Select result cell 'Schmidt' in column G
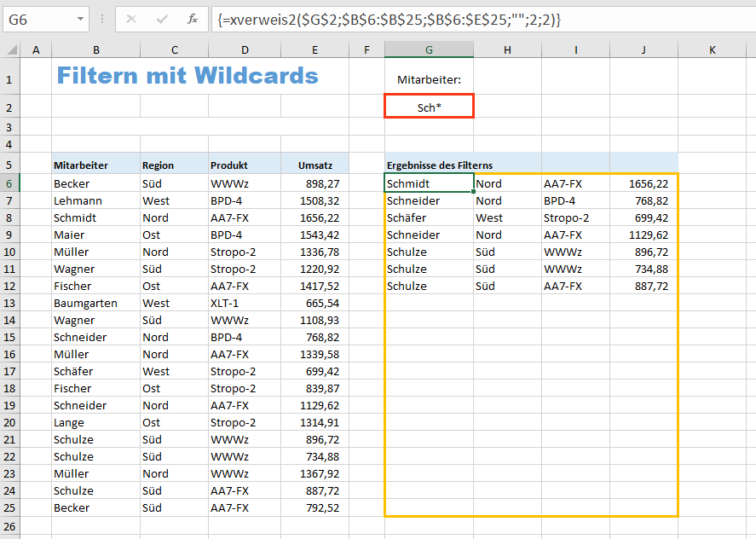The image size is (756, 539). [x=429, y=184]
